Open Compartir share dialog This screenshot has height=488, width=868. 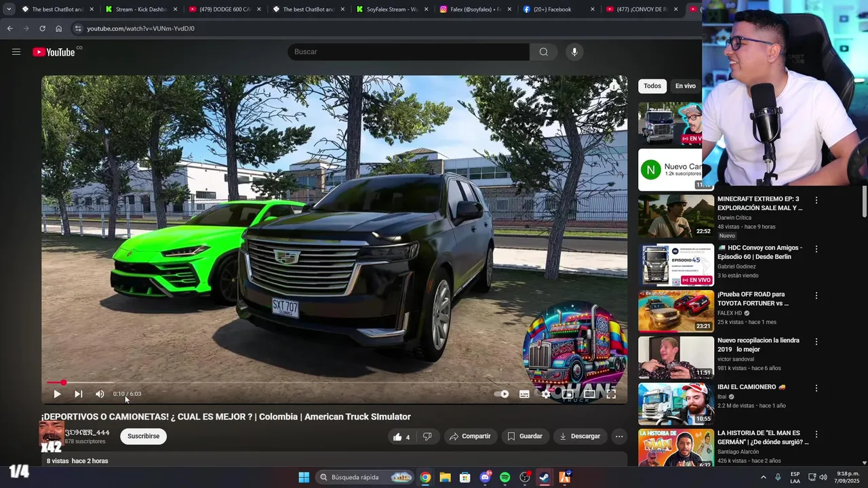click(470, 436)
